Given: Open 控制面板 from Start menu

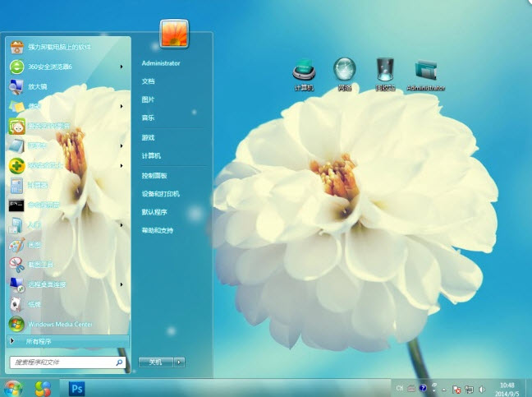Looking at the screenshot, I should tap(154, 175).
